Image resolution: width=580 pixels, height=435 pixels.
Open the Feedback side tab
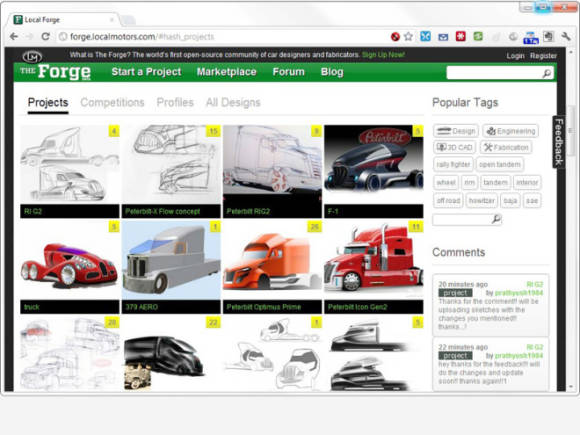tap(559, 142)
